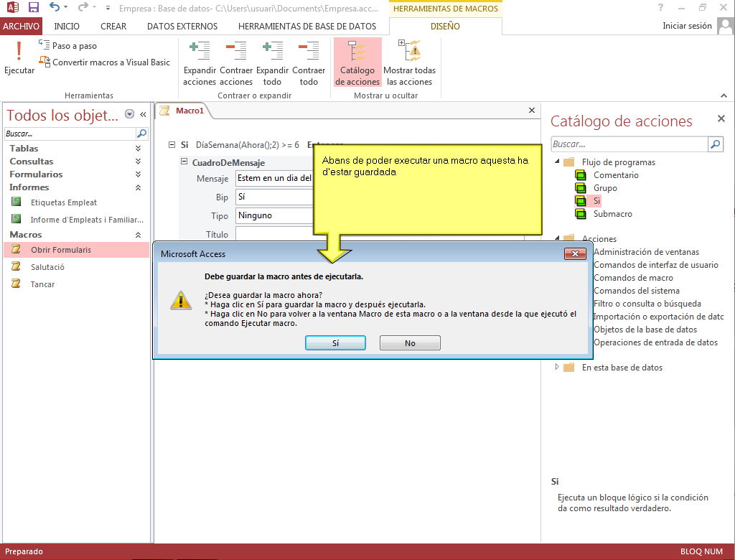Collapse CuadroDeMensaje action
The width and height of the screenshot is (735, 560).
(184, 162)
